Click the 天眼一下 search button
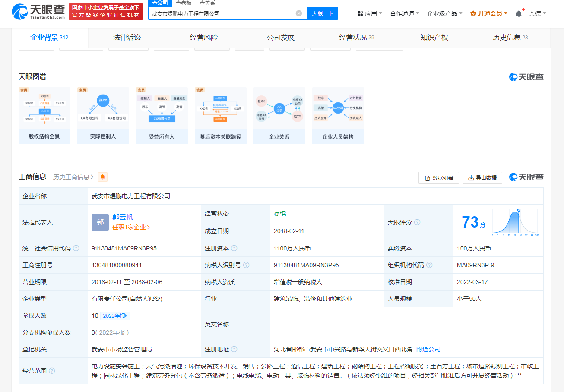The image size is (564, 392). click(x=323, y=13)
